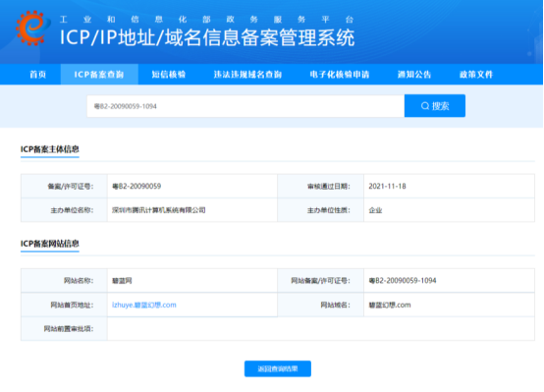
Task: Click the ICP/IP地址/域名信息备案管理系统 title
Action: pyautogui.click(x=207, y=37)
